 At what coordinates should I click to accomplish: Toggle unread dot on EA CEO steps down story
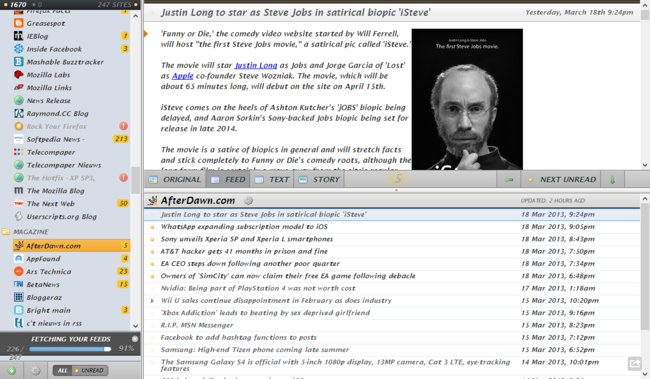pyautogui.click(x=152, y=264)
